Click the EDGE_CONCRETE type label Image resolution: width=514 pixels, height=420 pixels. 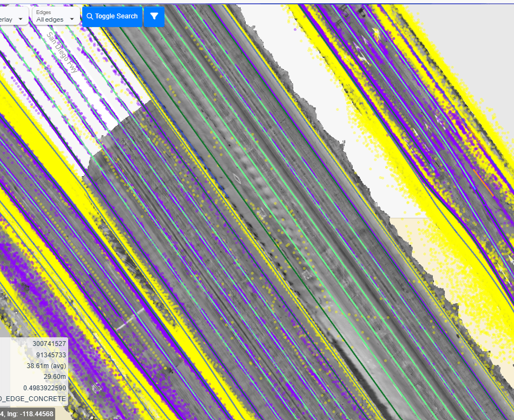33,399
